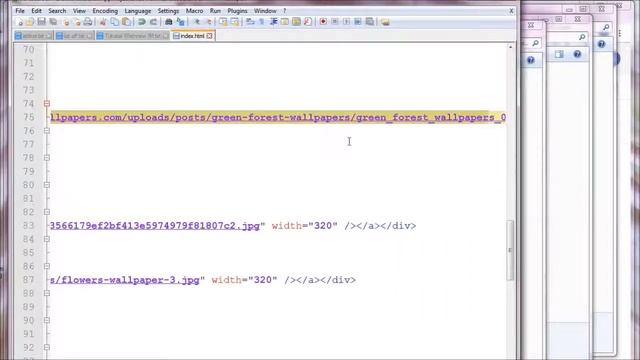Close document using menu bar X button
Viewport: 640px width, 360px height.
pos(511,11)
